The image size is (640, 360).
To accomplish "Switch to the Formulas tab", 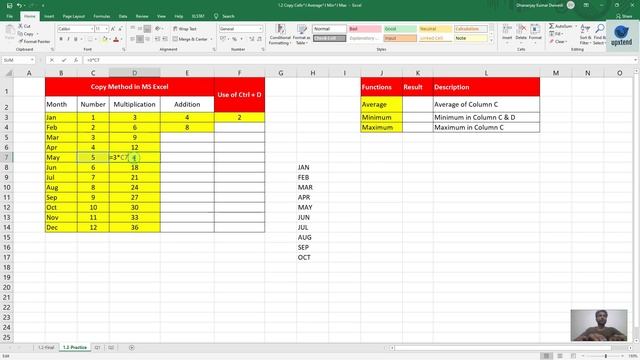I will [x=102, y=16].
